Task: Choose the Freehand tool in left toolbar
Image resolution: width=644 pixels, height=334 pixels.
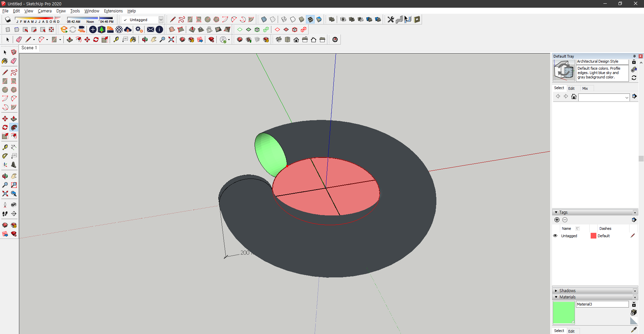Action: (x=14, y=72)
